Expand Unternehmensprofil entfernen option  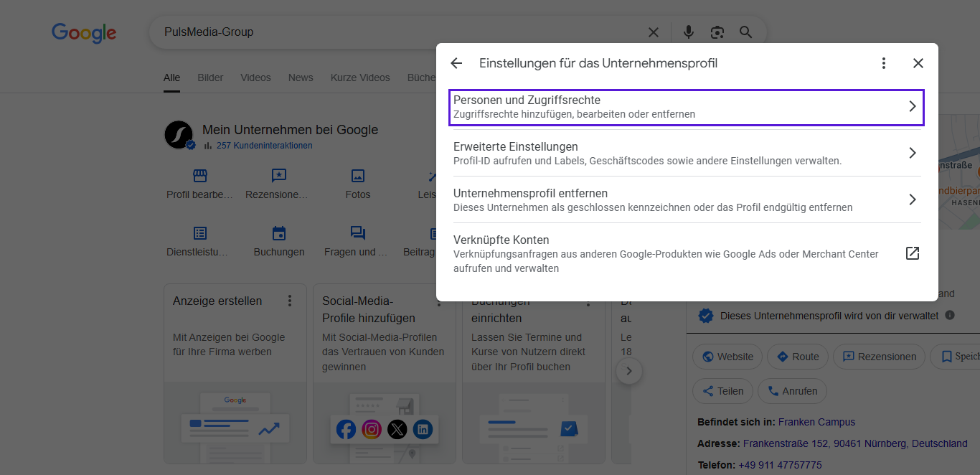click(686, 199)
